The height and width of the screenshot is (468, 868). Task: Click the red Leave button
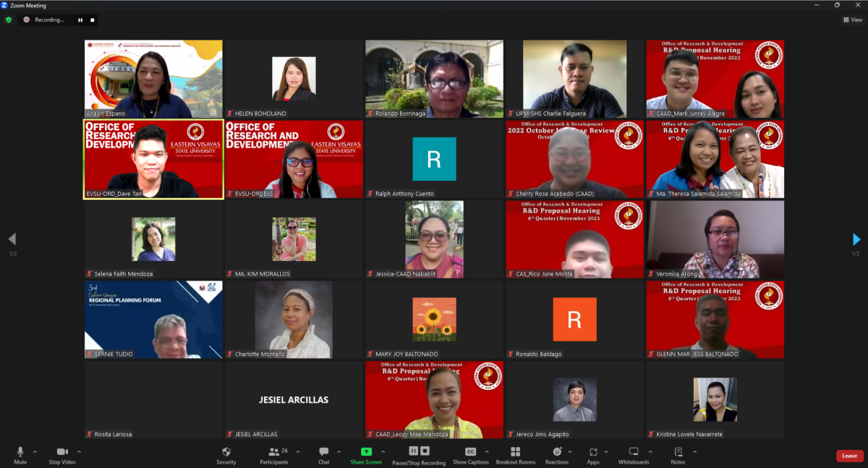[849, 456]
